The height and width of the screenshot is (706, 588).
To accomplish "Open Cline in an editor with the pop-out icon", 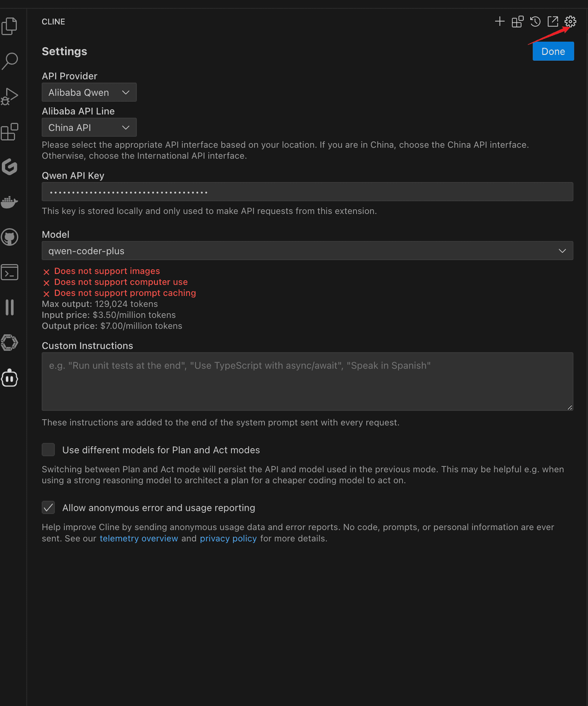I will click(x=553, y=22).
